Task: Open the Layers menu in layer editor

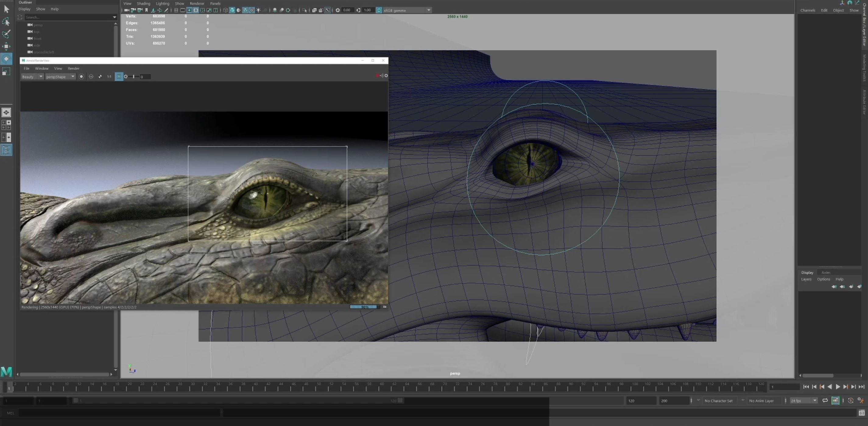Action: [806, 279]
